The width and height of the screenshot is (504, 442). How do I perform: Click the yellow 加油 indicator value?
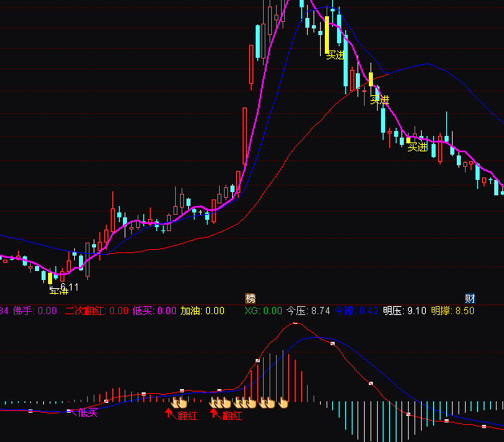202,310
